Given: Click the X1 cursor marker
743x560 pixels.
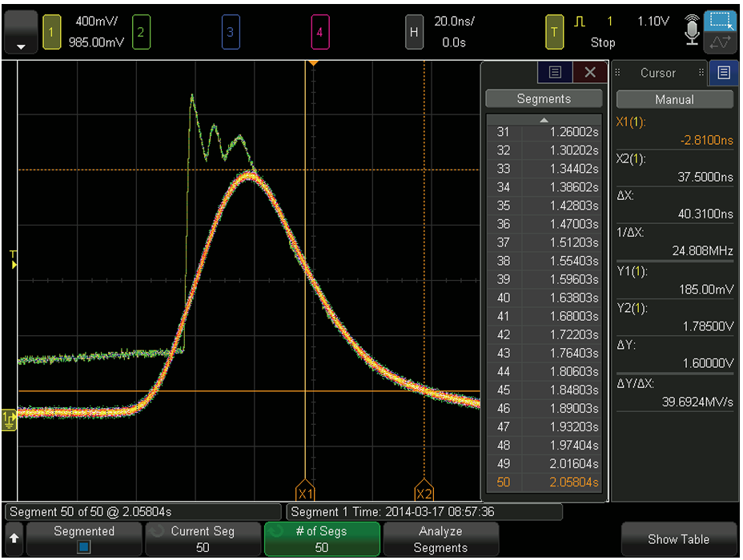Looking at the screenshot, I should (x=305, y=490).
